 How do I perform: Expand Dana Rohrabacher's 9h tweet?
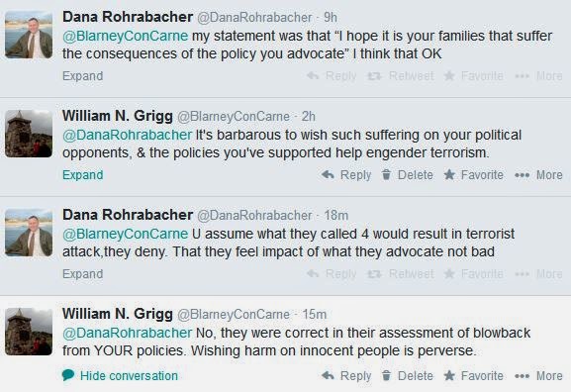point(83,76)
